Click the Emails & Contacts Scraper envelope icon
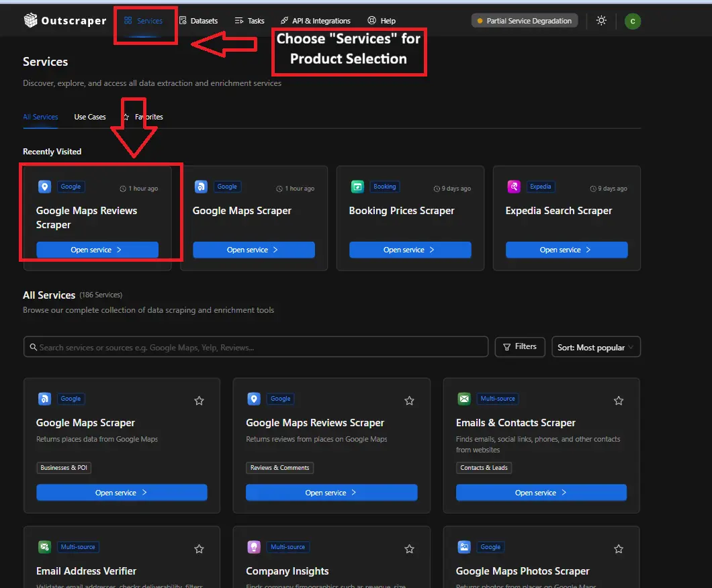The width and height of the screenshot is (712, 588). (463, 399)
